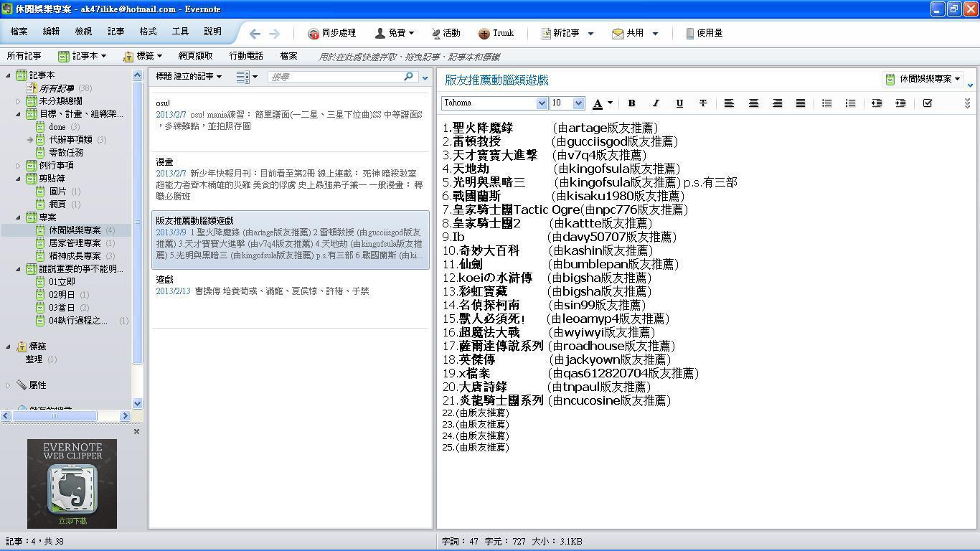Open the 編輯 menu
This screenshot has height=551, width=980.
coord(52,32)
